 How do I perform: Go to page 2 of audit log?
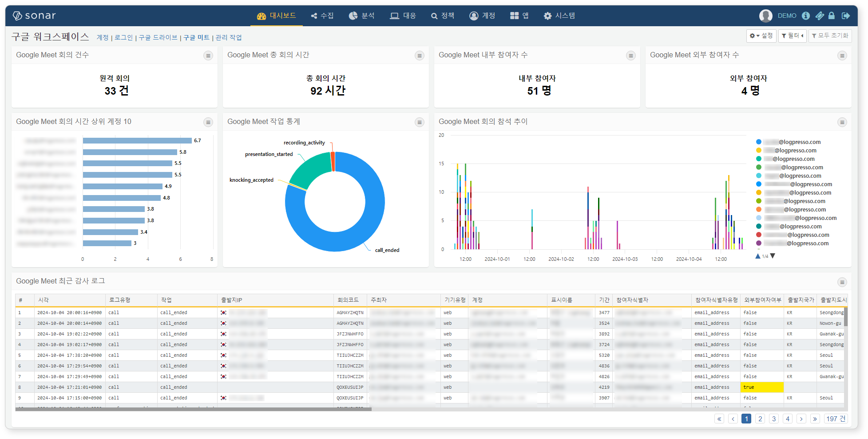click(x=760, y=419)
